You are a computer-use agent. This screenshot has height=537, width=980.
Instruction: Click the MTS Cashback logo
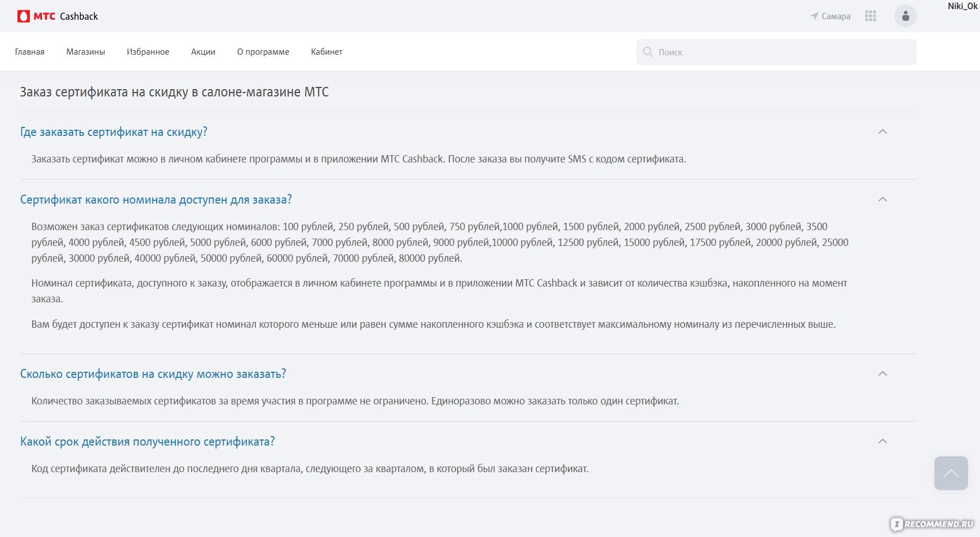[58, 16]
